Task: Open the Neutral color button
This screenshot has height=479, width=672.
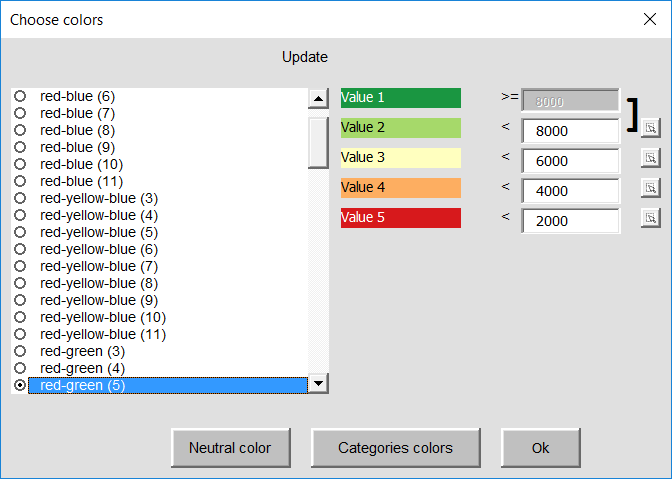Action: [231, 448]
